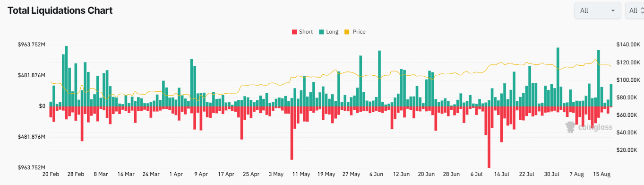
Task: Click the '1 Apr' date axis label
Action: 176,174
